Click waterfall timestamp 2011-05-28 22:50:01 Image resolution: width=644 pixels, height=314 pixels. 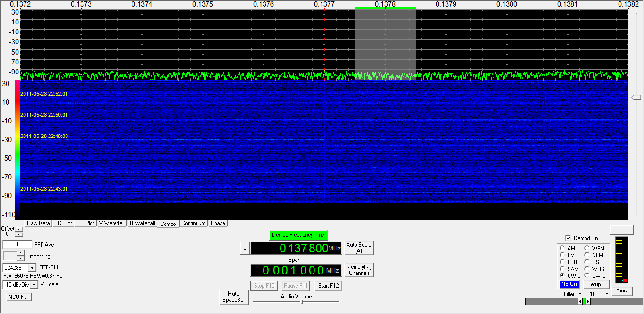[x=44, y=115]
